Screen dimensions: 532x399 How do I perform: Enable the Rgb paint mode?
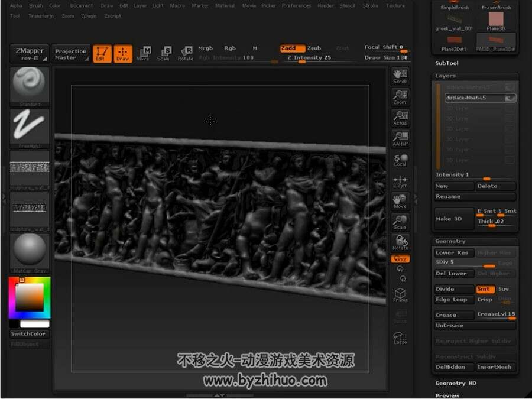(230, 48)
